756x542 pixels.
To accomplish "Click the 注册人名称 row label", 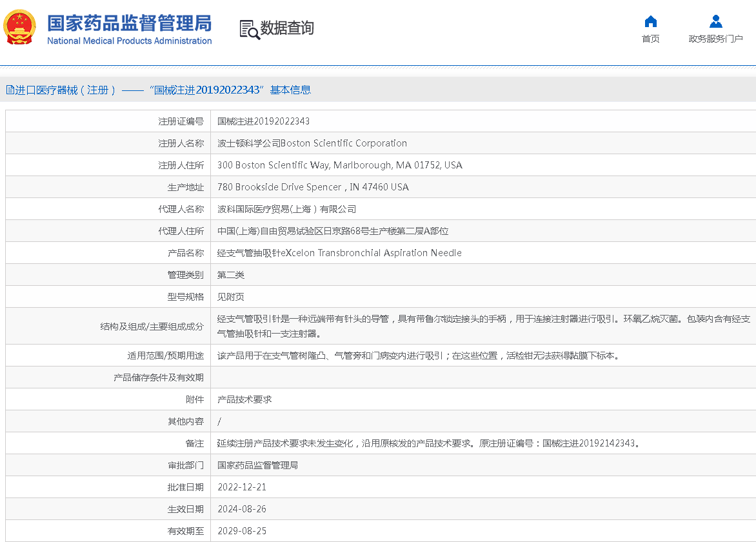I will pos(181,143).
